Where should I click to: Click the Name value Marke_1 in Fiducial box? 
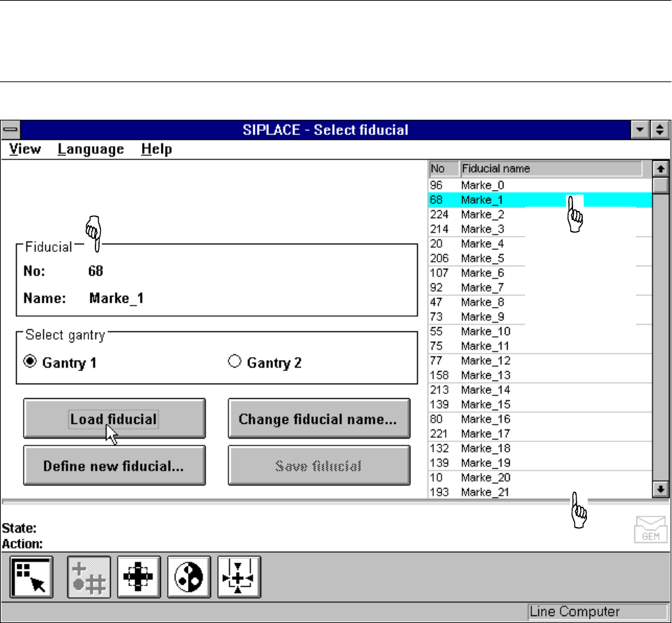[x=116, y=298]
